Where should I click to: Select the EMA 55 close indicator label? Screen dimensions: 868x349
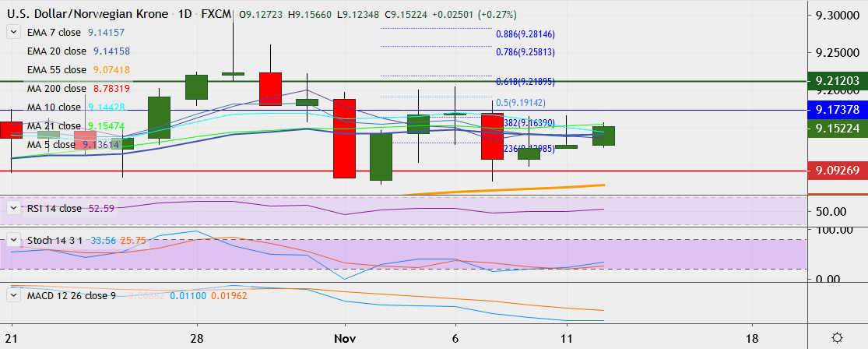coord(57,70)
